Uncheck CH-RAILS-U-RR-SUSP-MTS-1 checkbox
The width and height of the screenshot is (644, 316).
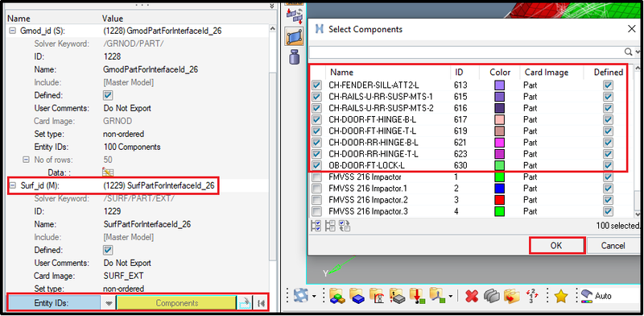pos(316,97)
